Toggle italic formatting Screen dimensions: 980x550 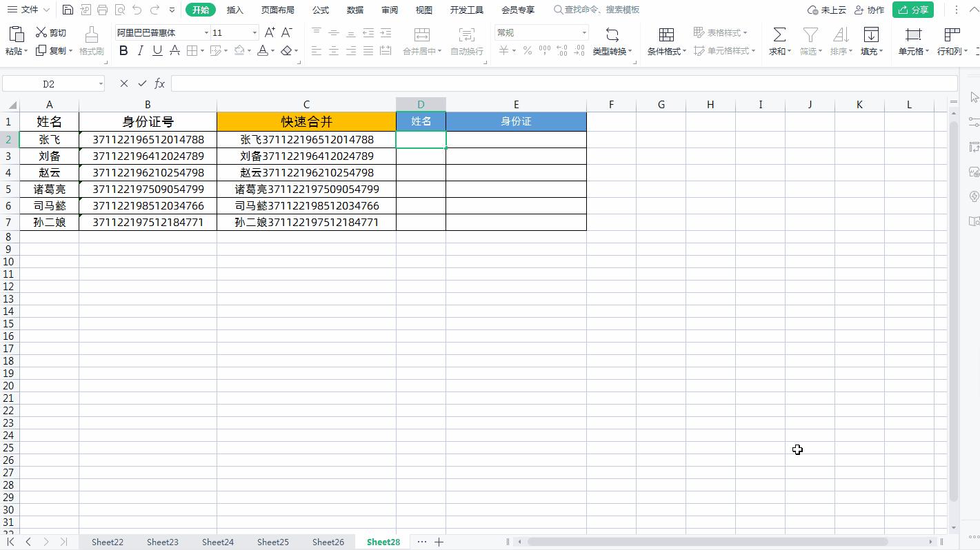point(140,50)
